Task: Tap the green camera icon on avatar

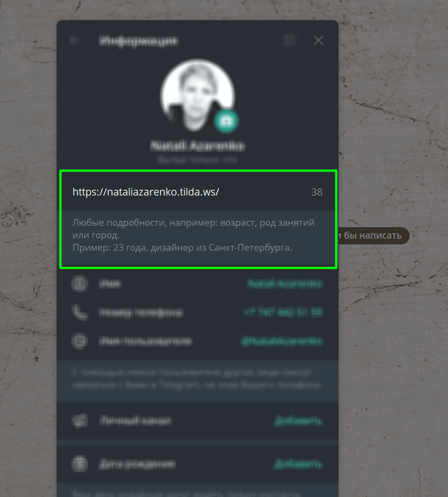Action: point(226,121)
